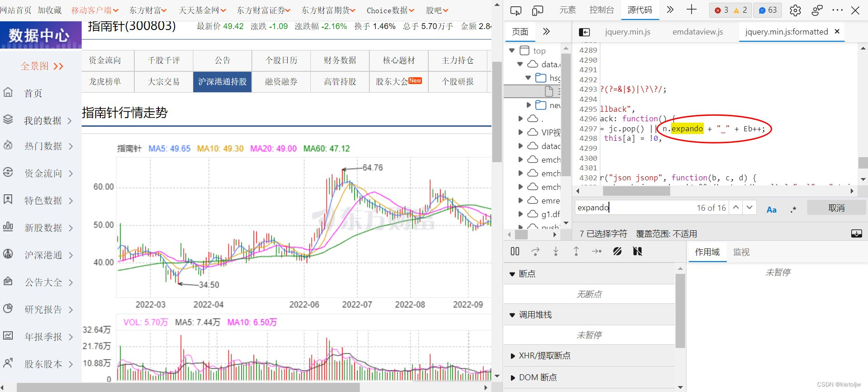
Task: Toggle regular expression search option
Action: pyautogui.click(x=793, y=209)
